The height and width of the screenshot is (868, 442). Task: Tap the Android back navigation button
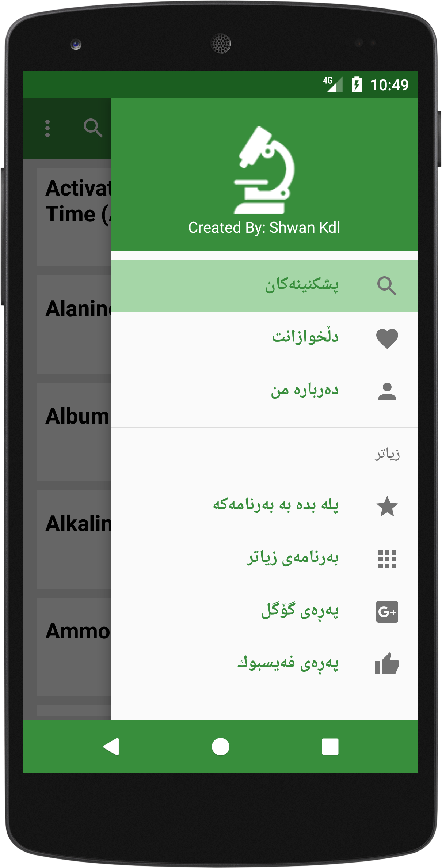pos(111,747)
